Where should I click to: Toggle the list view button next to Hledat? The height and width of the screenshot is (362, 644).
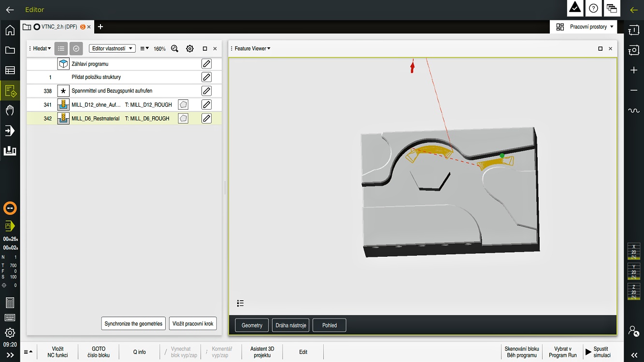(61, 49)
